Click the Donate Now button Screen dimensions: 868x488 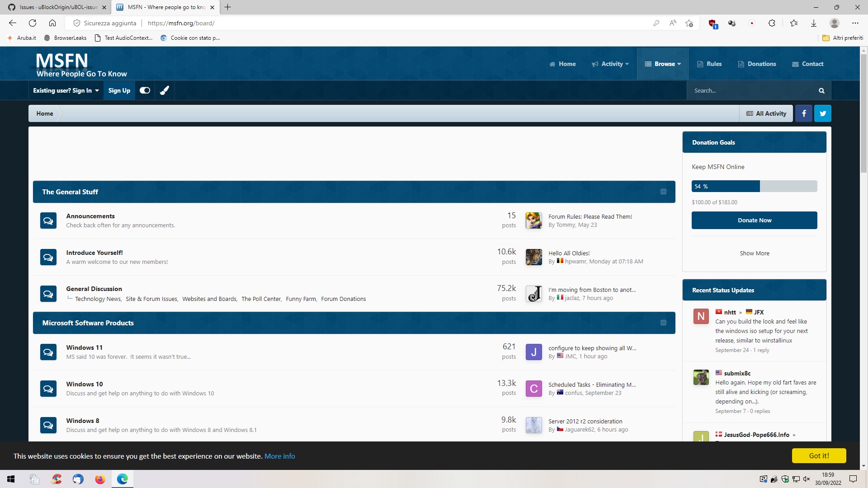(x=755, y=220)
